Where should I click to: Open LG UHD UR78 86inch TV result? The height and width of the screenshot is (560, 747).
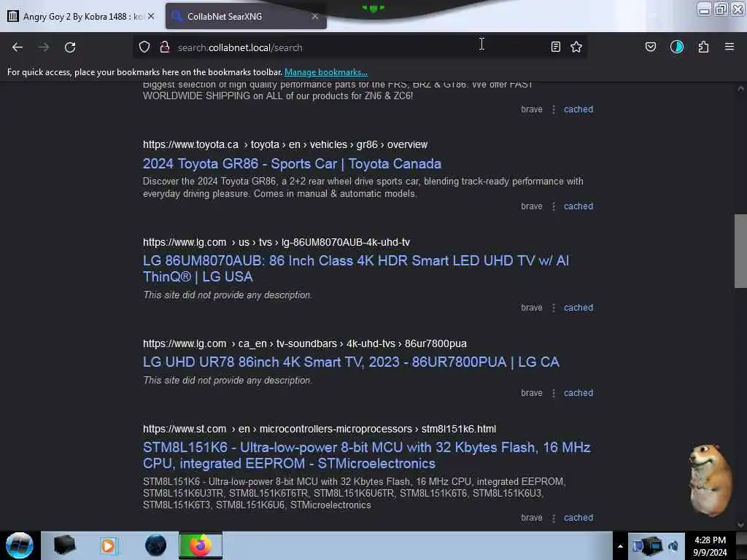[351, 362]
